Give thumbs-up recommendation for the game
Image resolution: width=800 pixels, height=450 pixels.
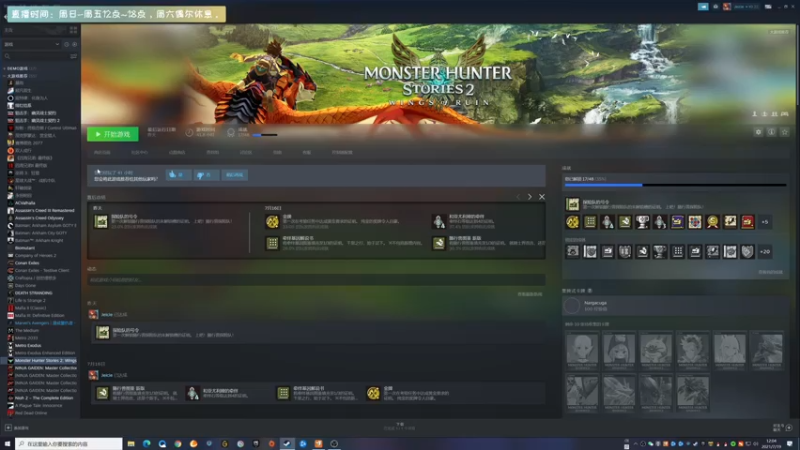(x=178, y=175)
